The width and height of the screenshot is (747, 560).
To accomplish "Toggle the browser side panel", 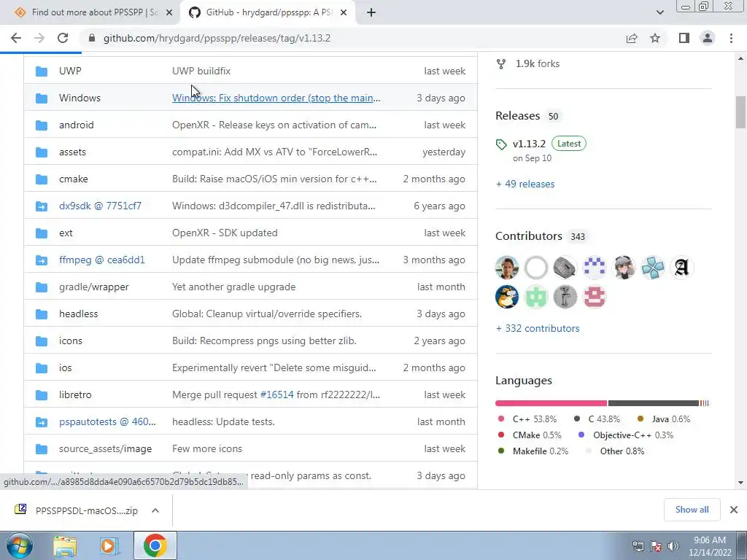I will coord(684,38).
